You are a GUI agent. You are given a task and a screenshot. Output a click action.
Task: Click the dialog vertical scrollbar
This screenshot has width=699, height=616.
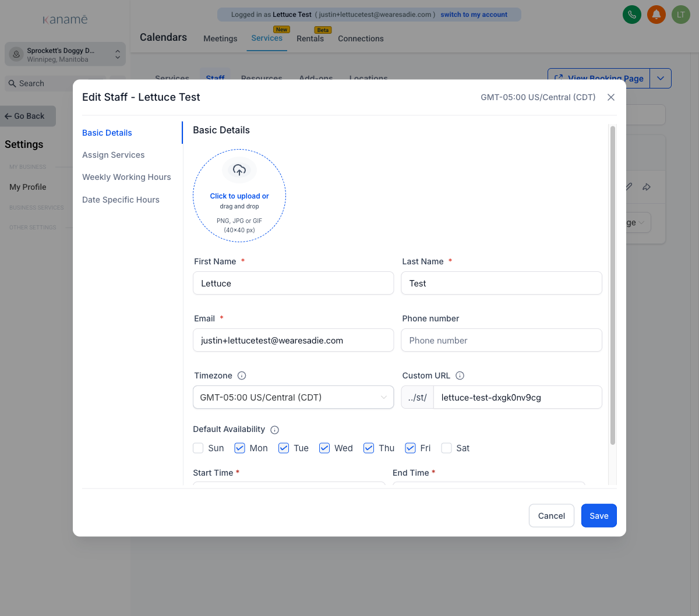point(612,285)
